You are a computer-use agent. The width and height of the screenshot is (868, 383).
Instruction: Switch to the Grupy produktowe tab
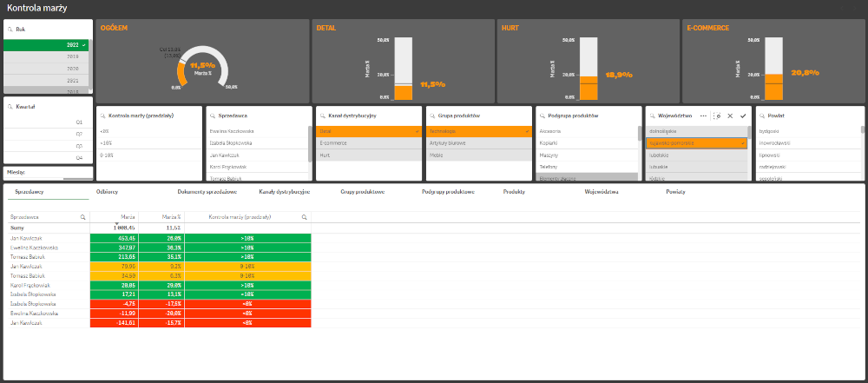point(363,191)
